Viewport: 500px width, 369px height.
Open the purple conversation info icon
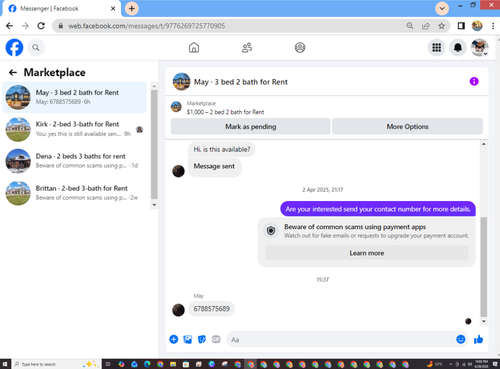[x=474, y=81]
